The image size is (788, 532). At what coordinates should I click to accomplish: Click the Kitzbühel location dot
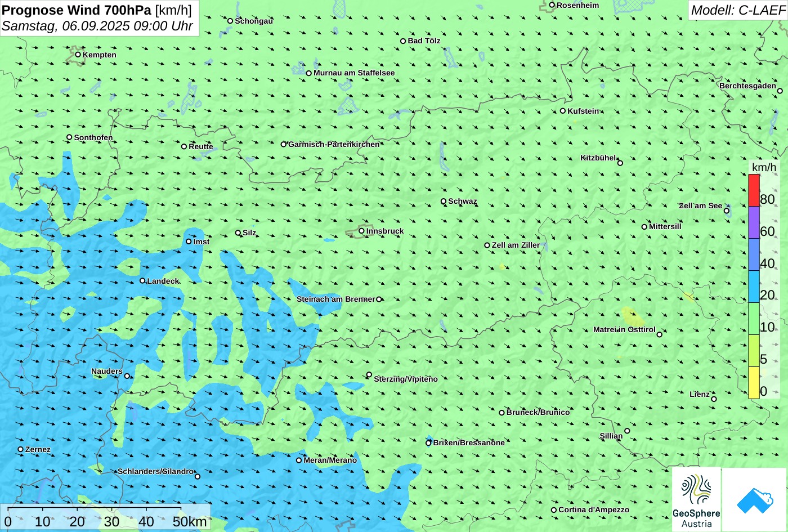tap(620, 163)
